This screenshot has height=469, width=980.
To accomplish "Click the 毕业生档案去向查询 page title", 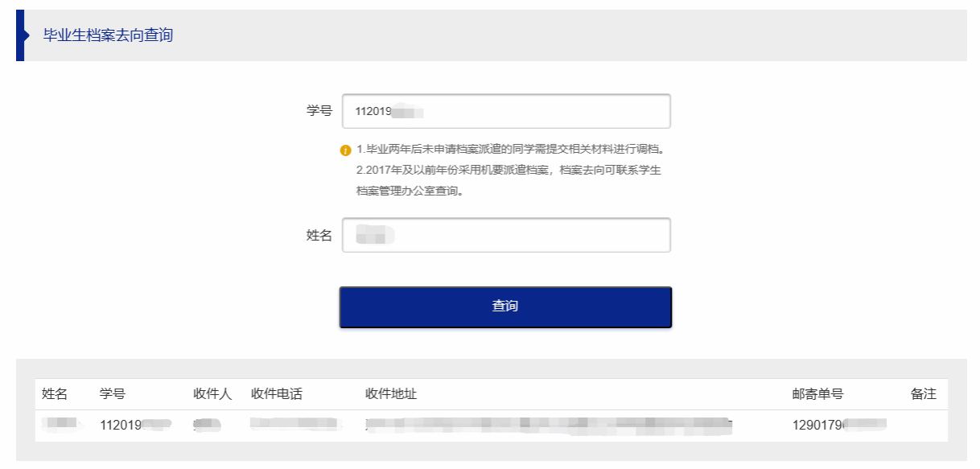I will pos(108,35).
